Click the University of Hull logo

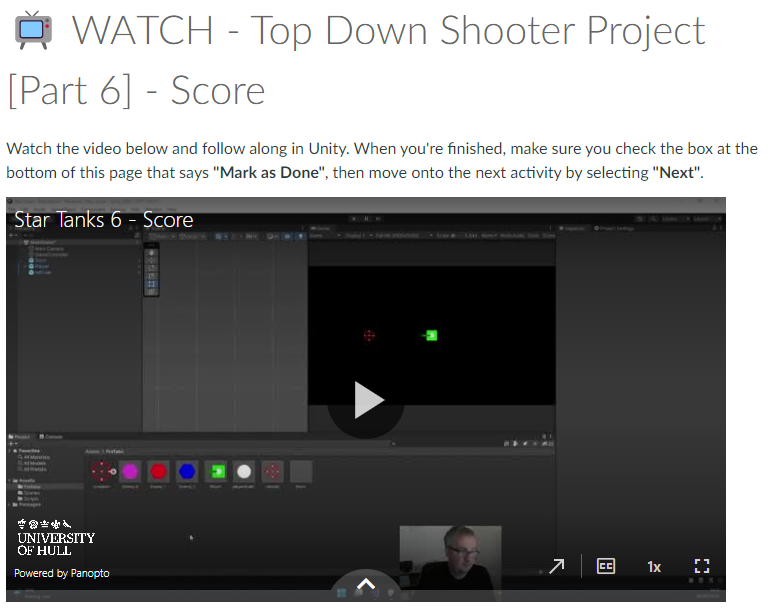(x=56, y=536)
